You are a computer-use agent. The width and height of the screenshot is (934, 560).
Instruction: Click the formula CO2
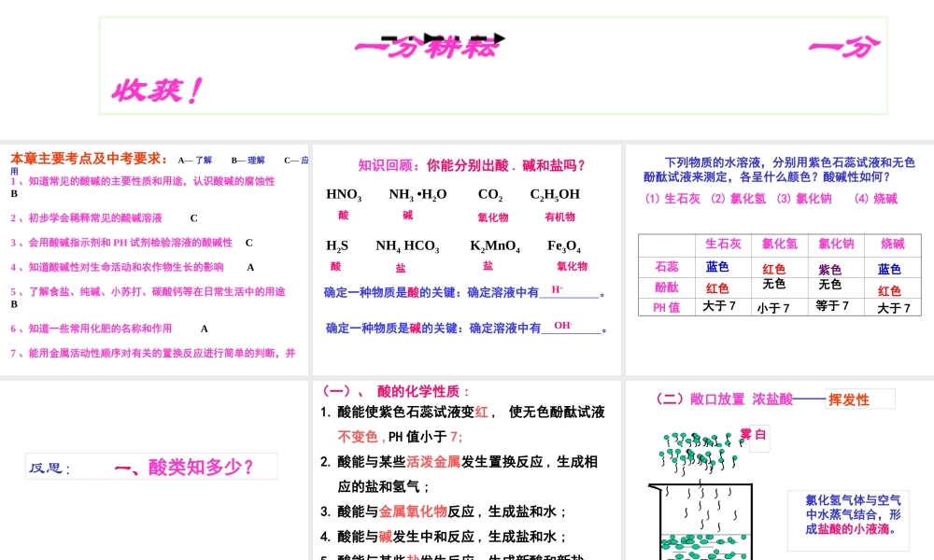490,195
